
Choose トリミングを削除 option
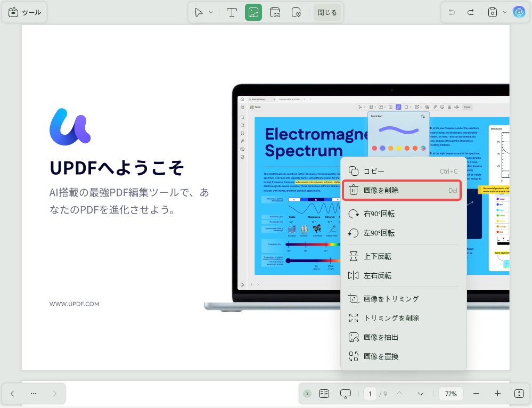[403, 318]
